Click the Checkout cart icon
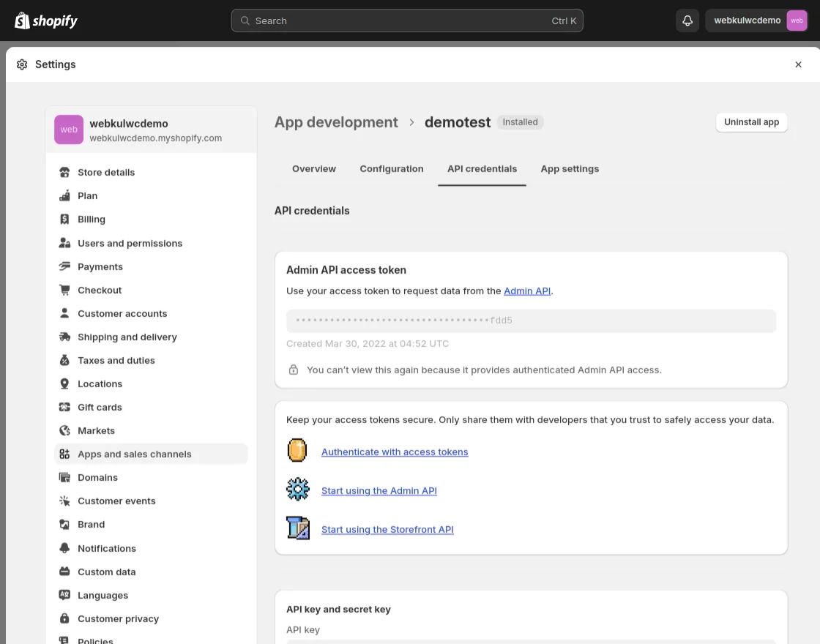 64,290
